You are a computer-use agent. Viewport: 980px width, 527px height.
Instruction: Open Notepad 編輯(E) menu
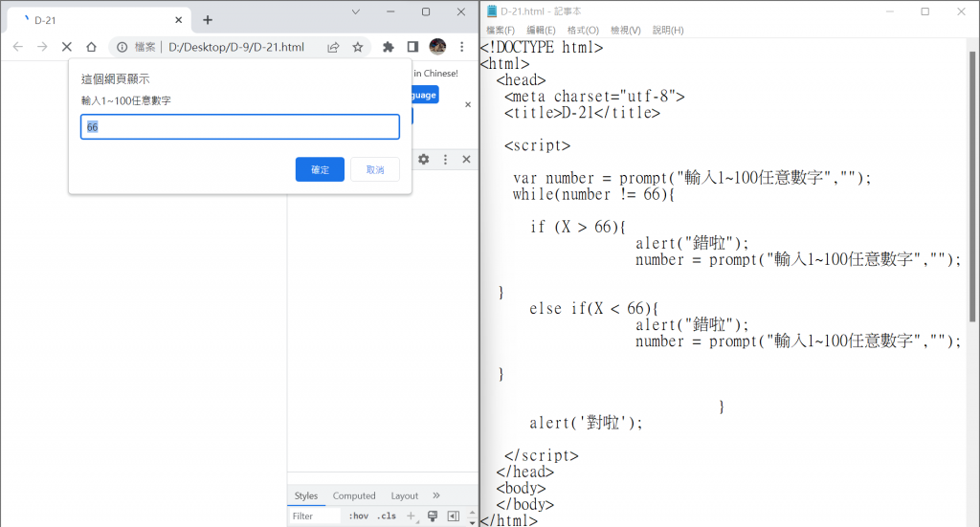[x=541, y=30]
